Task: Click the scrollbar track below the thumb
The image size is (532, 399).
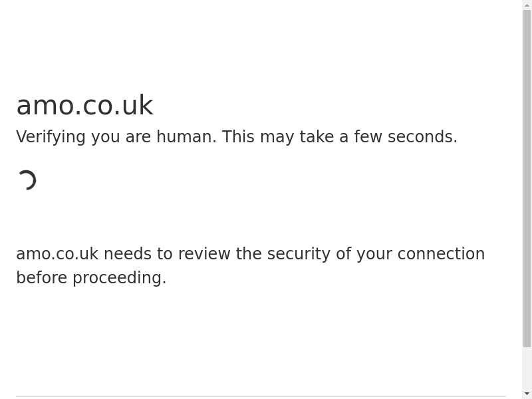Action: [527, 368]
